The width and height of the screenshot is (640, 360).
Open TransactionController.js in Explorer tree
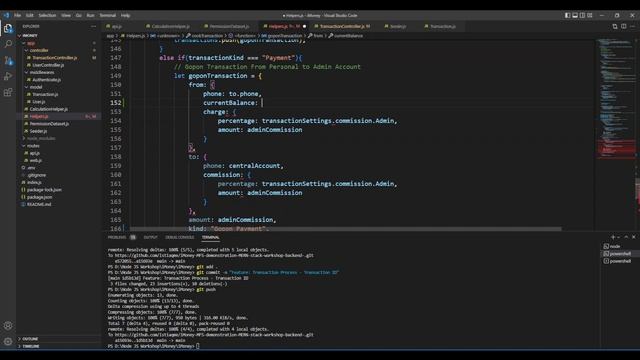point(55,58)
